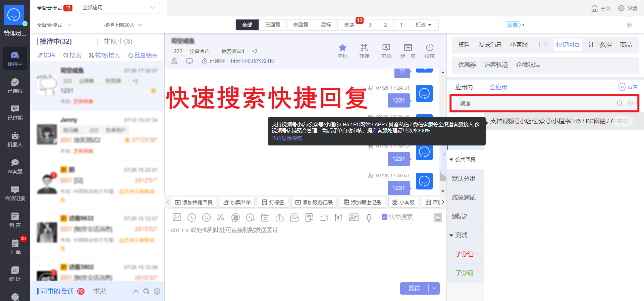Switch to the 未回复 filter tab
The image size is (644, 301).
click(301, 25)
